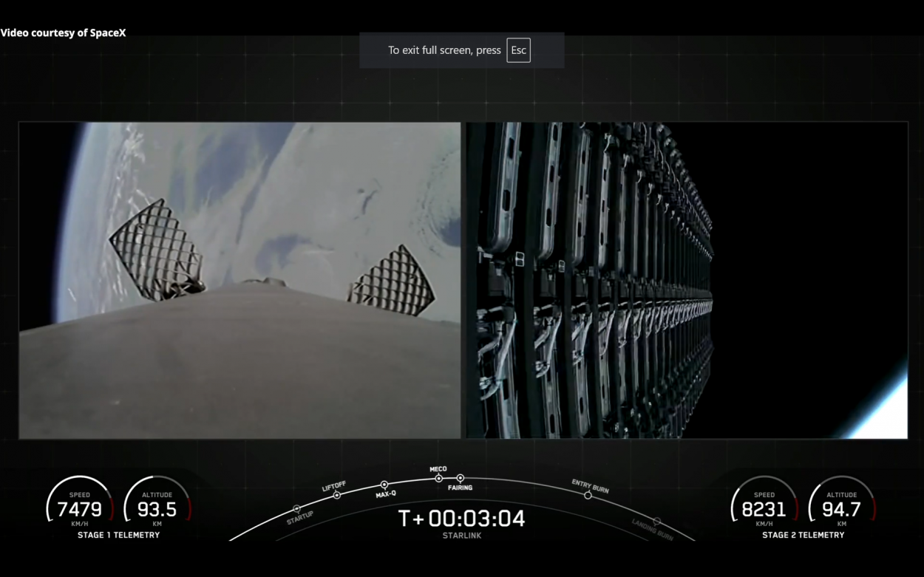
Task: Select the LIFTOFF event marker
Action: coord(337,495)
